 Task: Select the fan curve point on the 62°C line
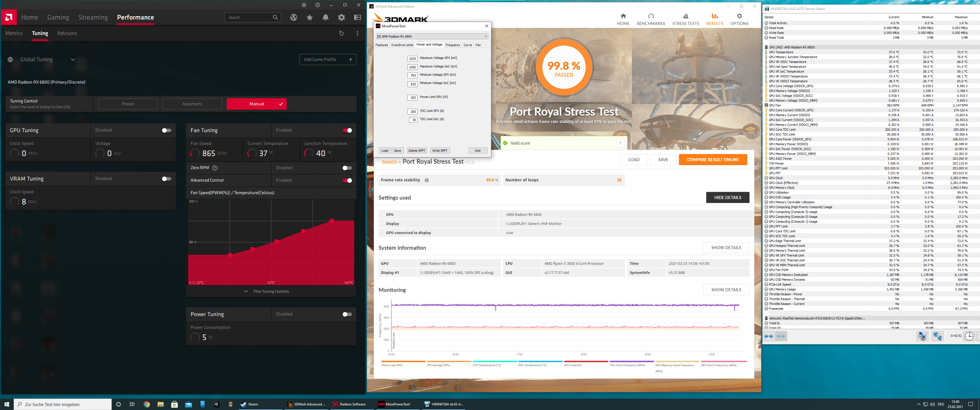[x=277, y=241]
